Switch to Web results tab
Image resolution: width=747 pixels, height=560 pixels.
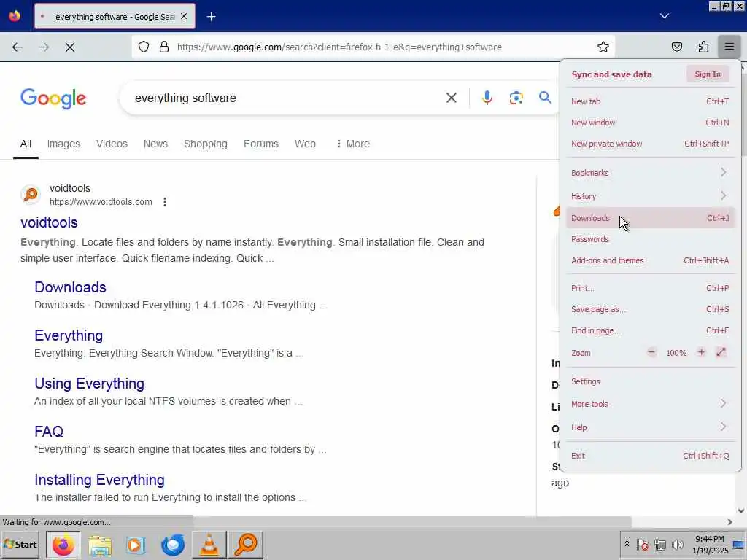tap(305, 144)
